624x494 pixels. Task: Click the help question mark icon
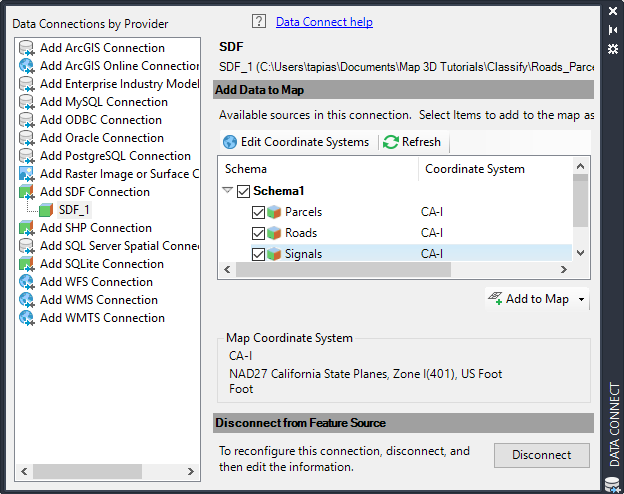coord(259,21)
